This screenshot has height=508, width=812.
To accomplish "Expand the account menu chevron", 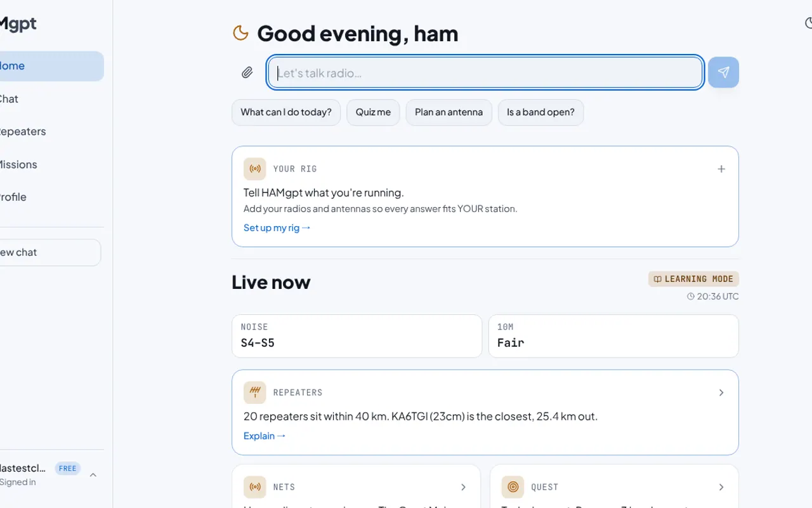I will point(93,475).
